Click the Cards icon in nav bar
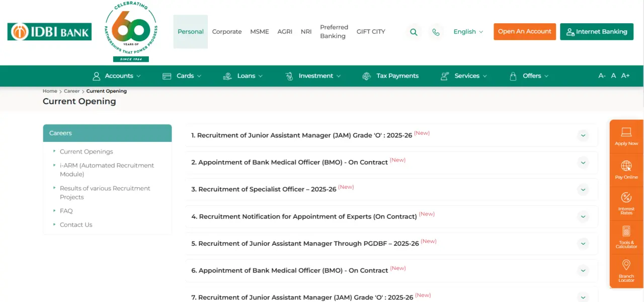This screenshot has height=302, width=644. tap(167, 76)
